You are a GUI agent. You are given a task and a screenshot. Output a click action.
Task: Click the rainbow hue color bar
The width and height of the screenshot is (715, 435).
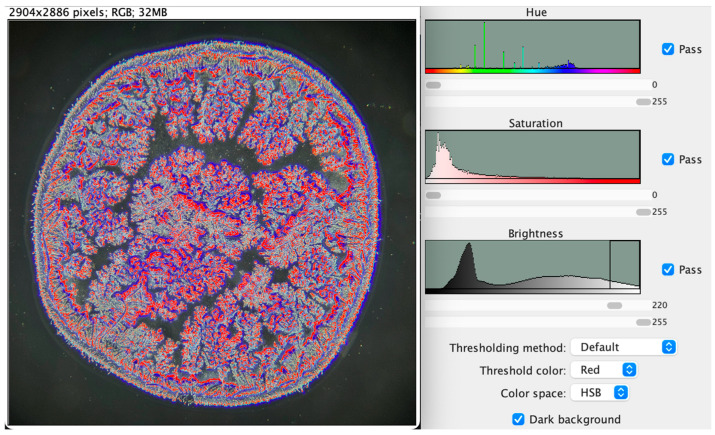[533, 71]
